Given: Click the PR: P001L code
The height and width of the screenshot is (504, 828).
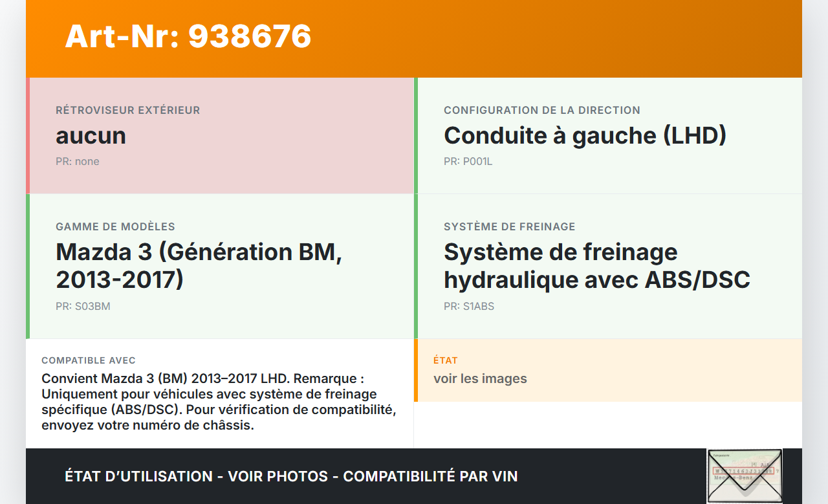Looking at the screenshot, I should click(468, 162).
